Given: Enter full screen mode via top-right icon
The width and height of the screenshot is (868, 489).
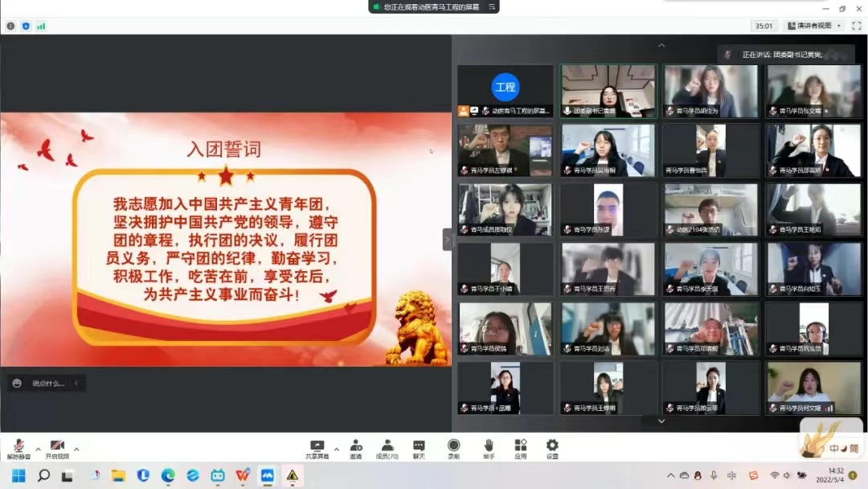Looking at the screenshot, I should [855, 26].
